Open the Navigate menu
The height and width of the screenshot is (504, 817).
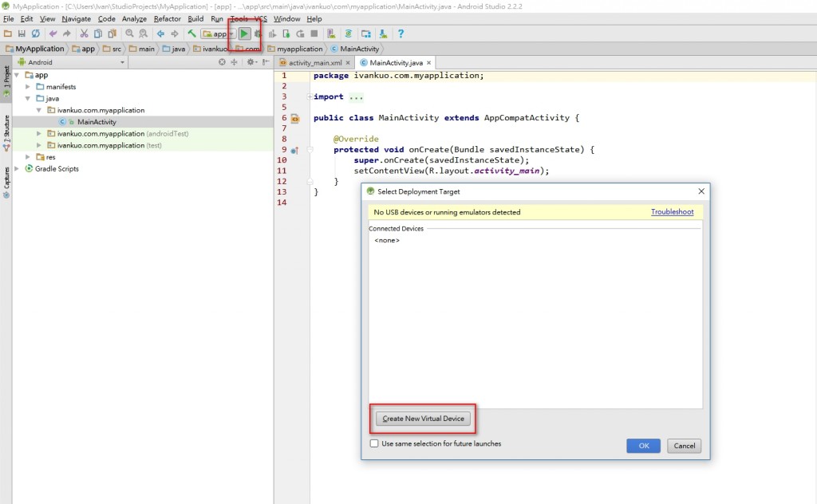(76, 19)
